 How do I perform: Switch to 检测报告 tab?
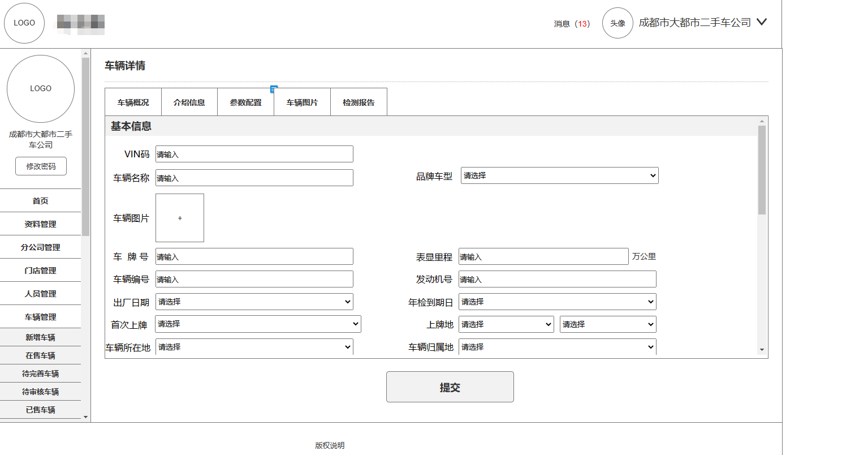(x=359, y=102)
